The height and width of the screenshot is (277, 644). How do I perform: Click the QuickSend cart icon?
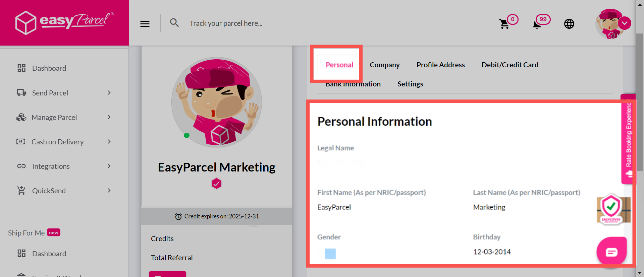pos(21,190)
